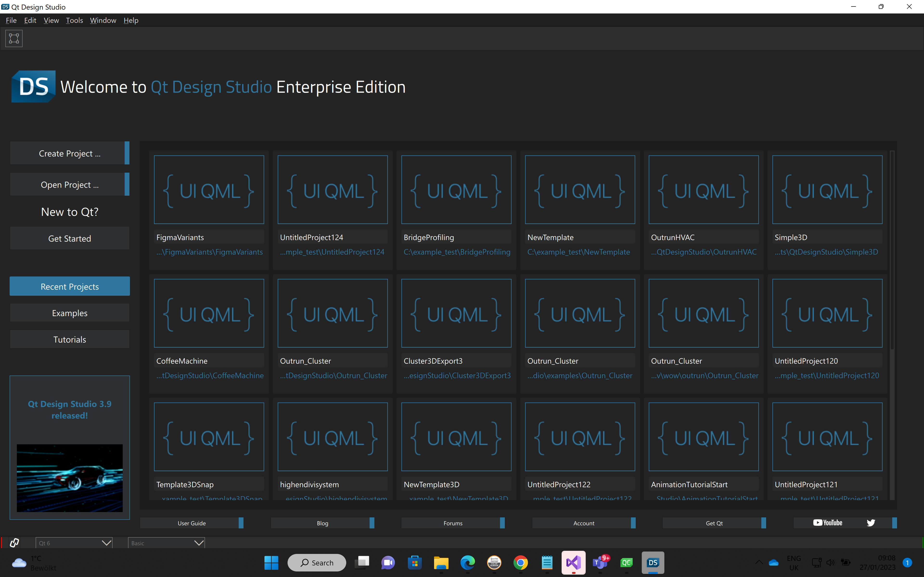
Task: Switch to the Examples tab
Action: (x=70, y=313)
